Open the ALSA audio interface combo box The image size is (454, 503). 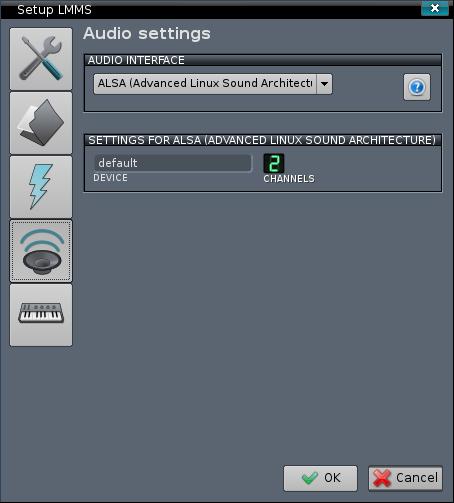tap(213, 84)
